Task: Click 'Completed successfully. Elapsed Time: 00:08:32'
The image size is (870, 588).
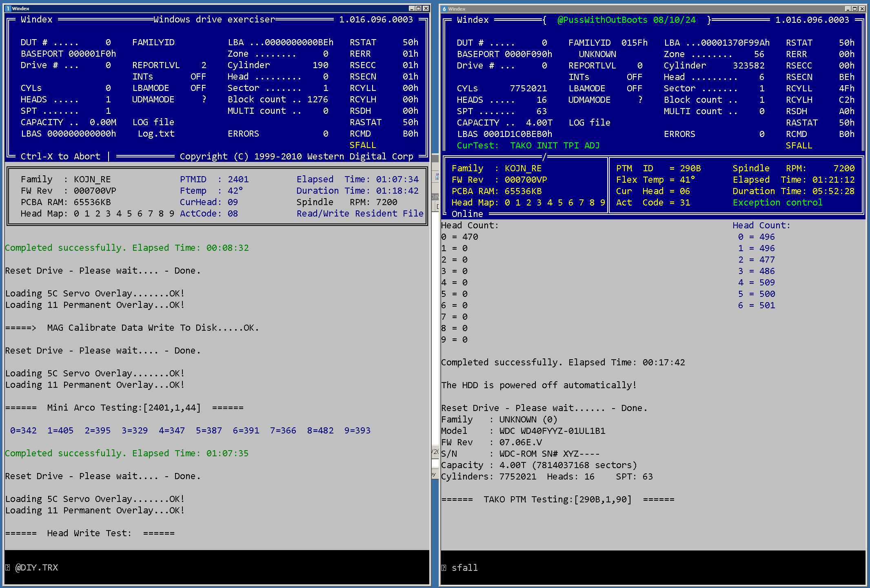Action: [x=127, y=248]
